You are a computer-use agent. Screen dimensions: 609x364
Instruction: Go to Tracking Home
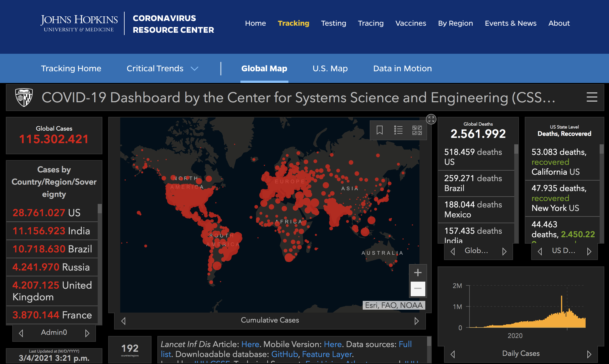(71, 68)
